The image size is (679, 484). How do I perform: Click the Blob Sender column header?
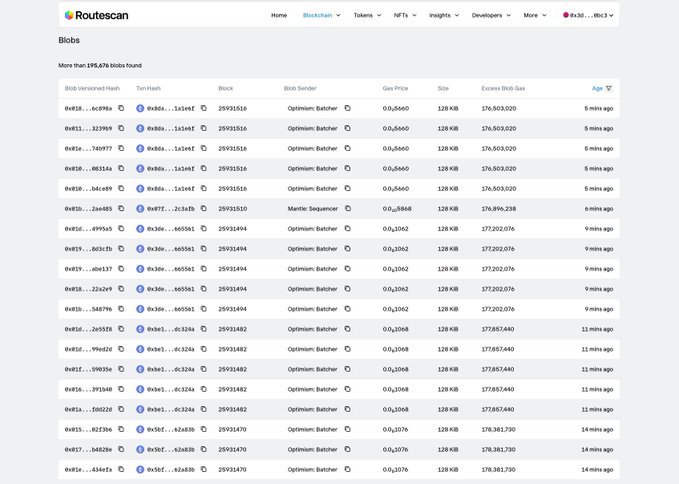coord(300,88)
